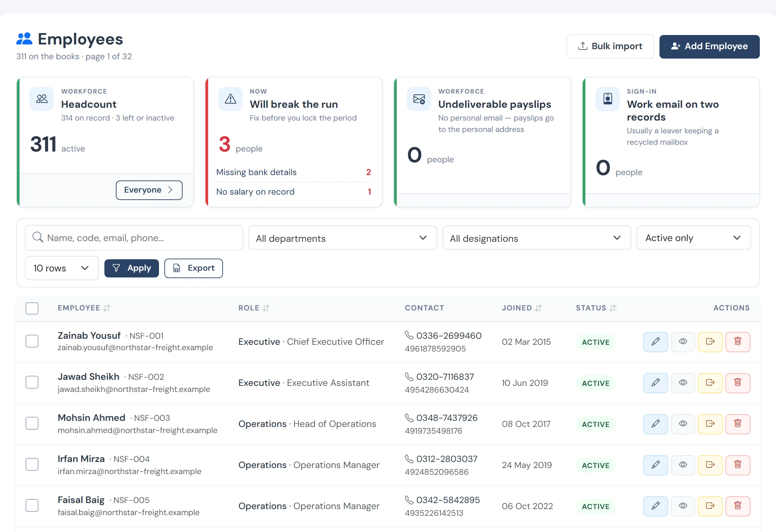Screen dimensions: 776x532
Task: Click the yellow exit icon for Jawad Sheikh
Action: 710,383
